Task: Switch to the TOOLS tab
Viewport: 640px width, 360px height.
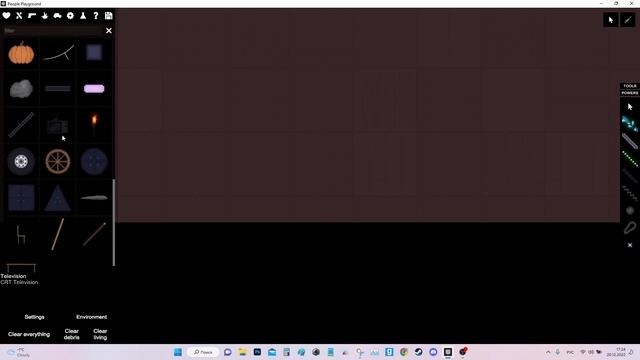Action: tap(630, 86)
